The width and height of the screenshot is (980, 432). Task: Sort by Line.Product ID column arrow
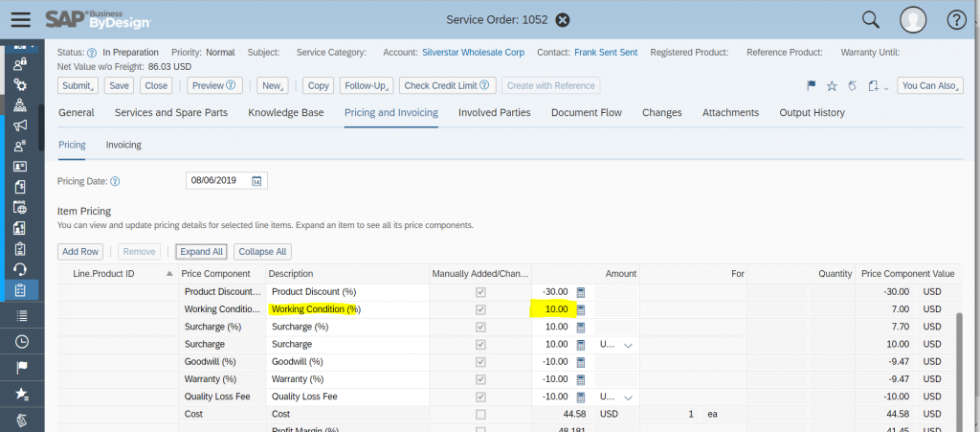point(169,274)
